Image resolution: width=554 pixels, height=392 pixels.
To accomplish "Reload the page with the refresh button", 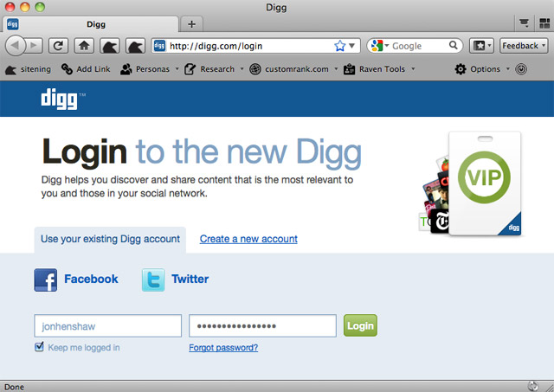I will pos(58,46).
